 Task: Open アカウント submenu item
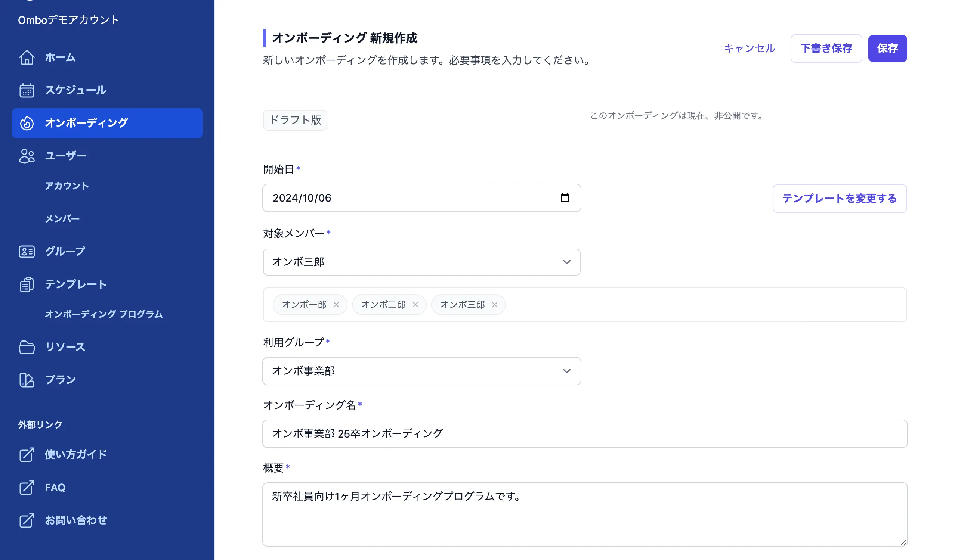(x=67, y=186)
